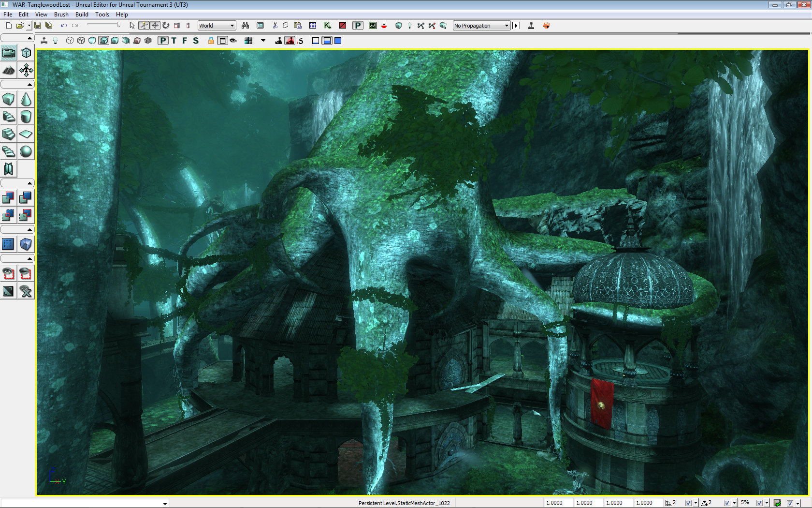Click the pointer selection mode icon
The height and width of the screenshot is (508, 812).
point(132,26)
